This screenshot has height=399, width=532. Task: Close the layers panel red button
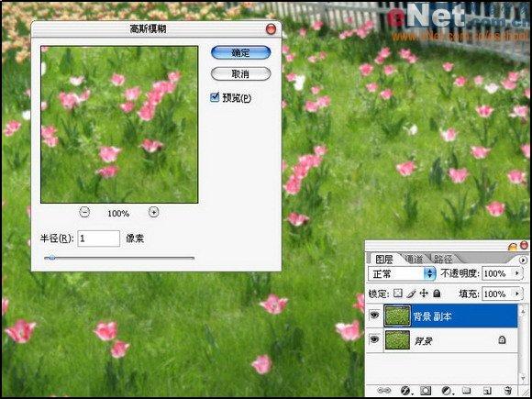coord(525,245)
